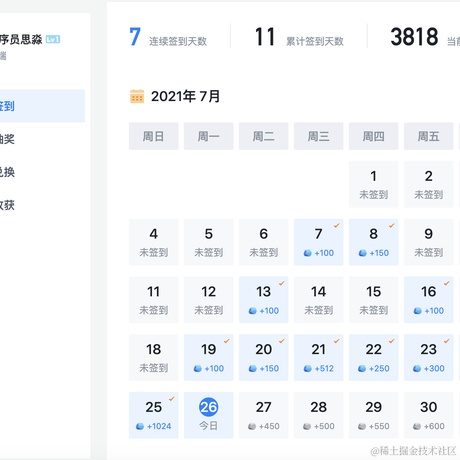Click the blue ore icon on day 20
Screen dimensions: 460x460
coord(253,369)
